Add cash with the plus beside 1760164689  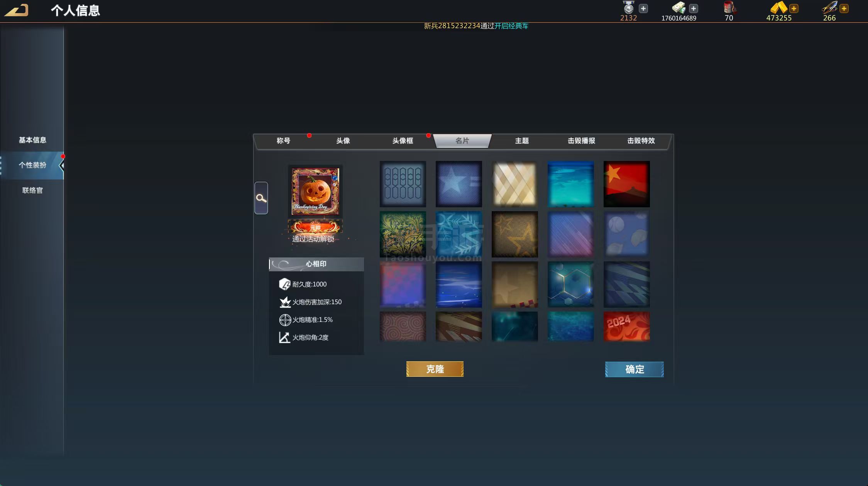pyautogui.click(x=693, y=8)
